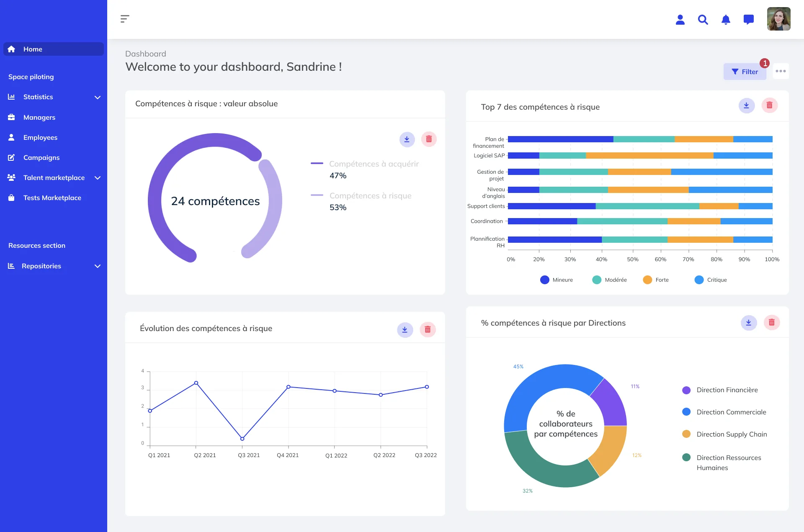Toggle the Forte legend swatch
Viewport: 804px width, 532px height.
(647, 280)
